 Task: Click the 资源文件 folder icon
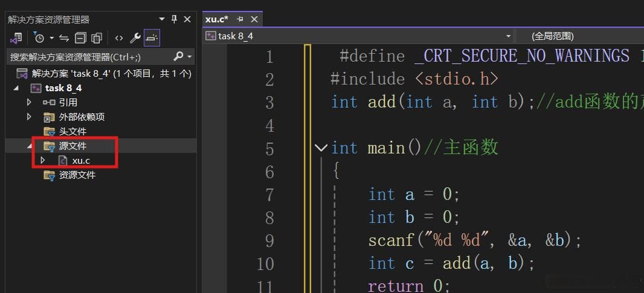[x=50, y=175]
